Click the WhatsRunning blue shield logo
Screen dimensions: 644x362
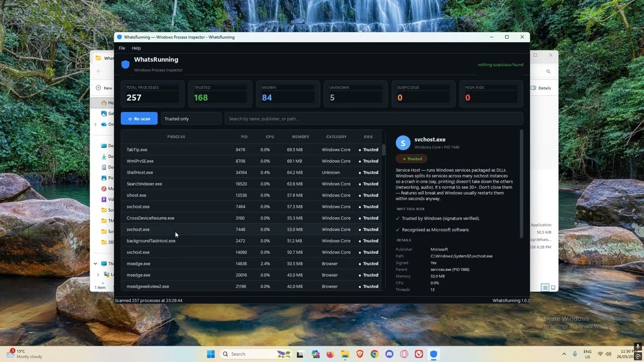(126, 64)
